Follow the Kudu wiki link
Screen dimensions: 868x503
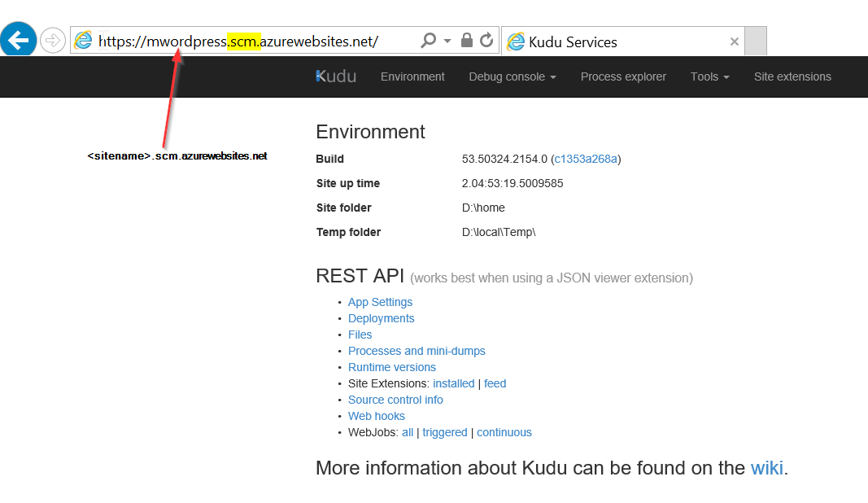pos(766,468)
